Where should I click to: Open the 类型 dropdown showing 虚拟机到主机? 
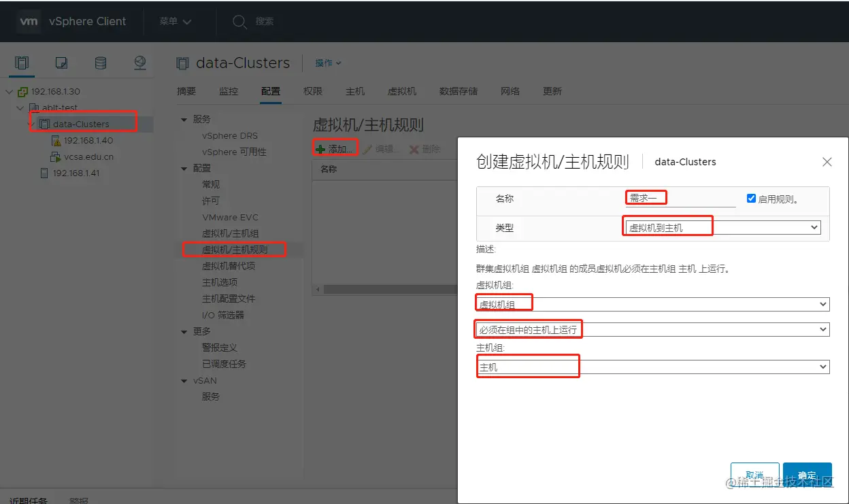pyautogui.click(x=722, y=228)
